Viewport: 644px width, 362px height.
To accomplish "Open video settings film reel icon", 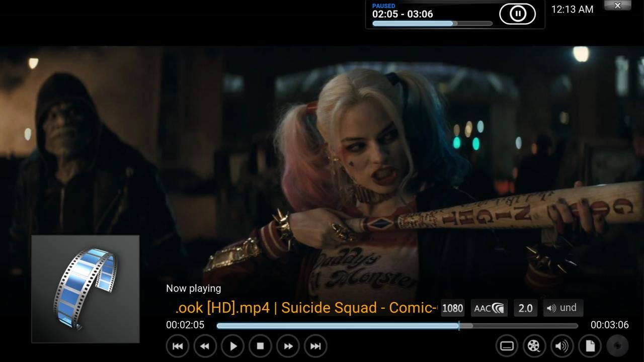I will coord(534,346).
